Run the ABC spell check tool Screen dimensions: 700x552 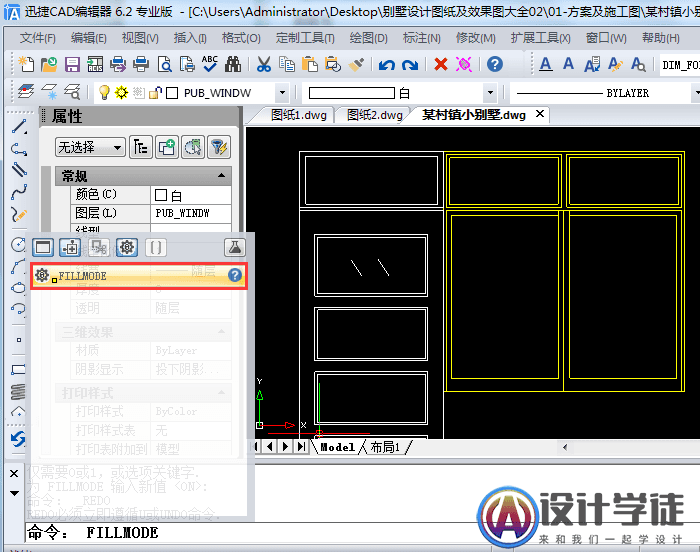coord(210,65)
